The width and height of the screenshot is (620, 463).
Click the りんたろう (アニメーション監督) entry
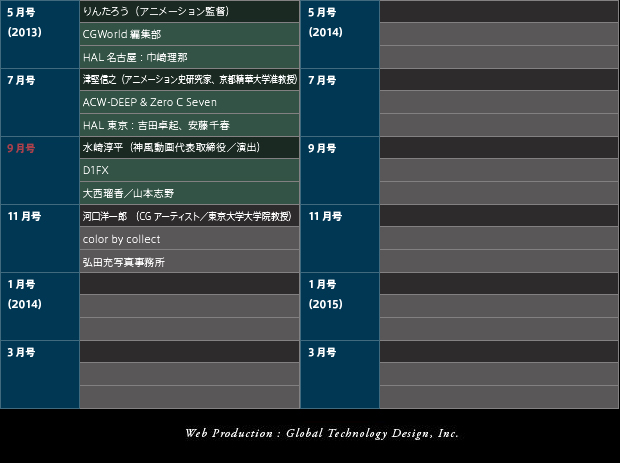pyautogui.click(x=156, y=12)
